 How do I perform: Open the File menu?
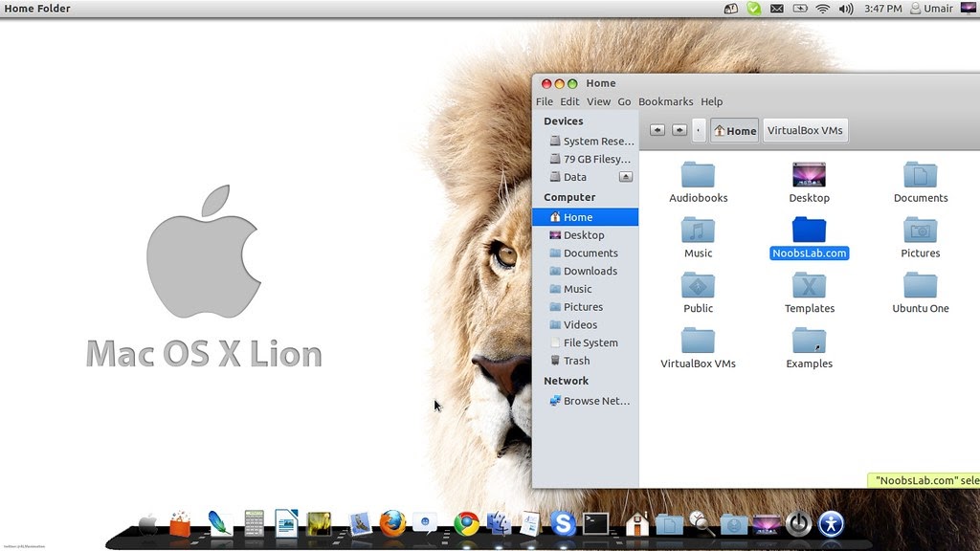[x=544, y=101]
